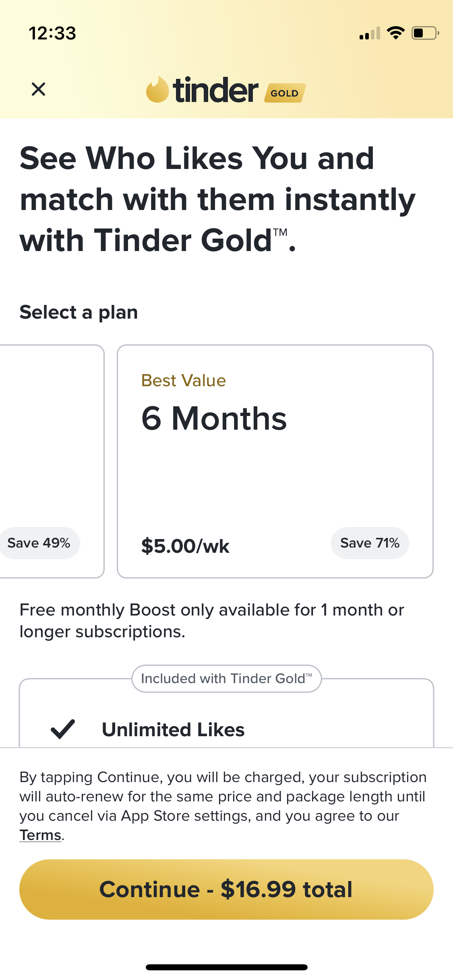
Task: Tap the Save 49% badge
Action: click(39, 543)
